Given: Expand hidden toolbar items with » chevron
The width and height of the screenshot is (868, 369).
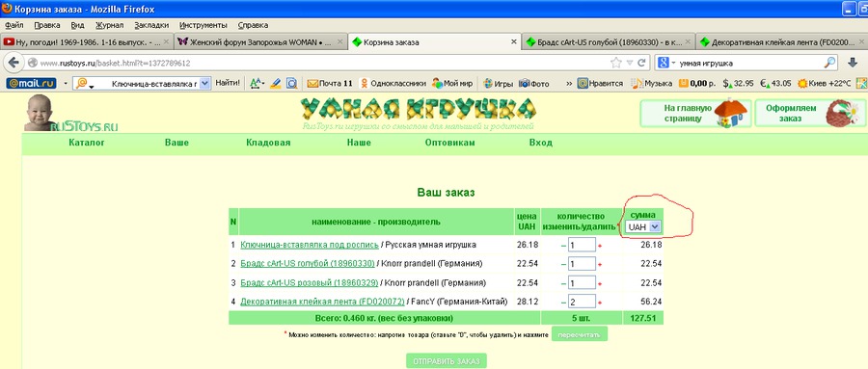Looking at the screenshot, I should point(568,84).
